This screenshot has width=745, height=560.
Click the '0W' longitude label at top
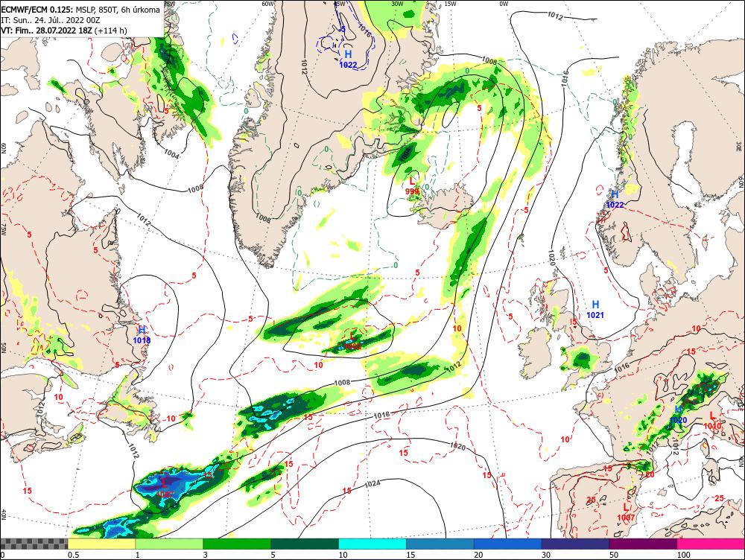click(504, 3)
